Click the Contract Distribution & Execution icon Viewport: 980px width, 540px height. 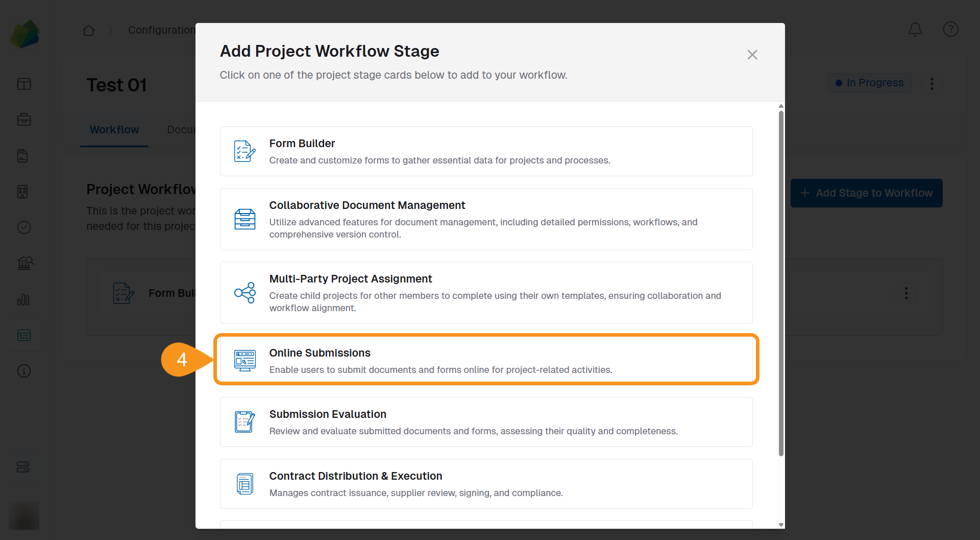click(x=244, y=484)
